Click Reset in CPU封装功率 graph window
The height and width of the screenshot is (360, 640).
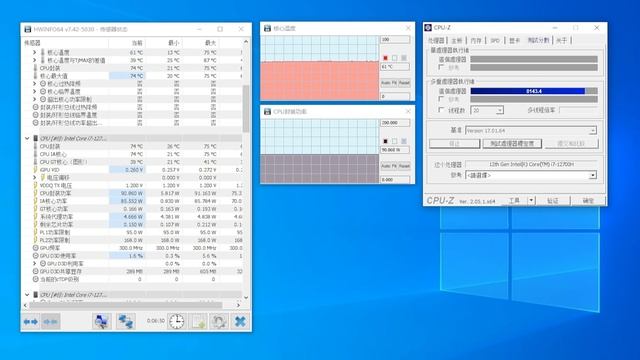click(404, 166)
